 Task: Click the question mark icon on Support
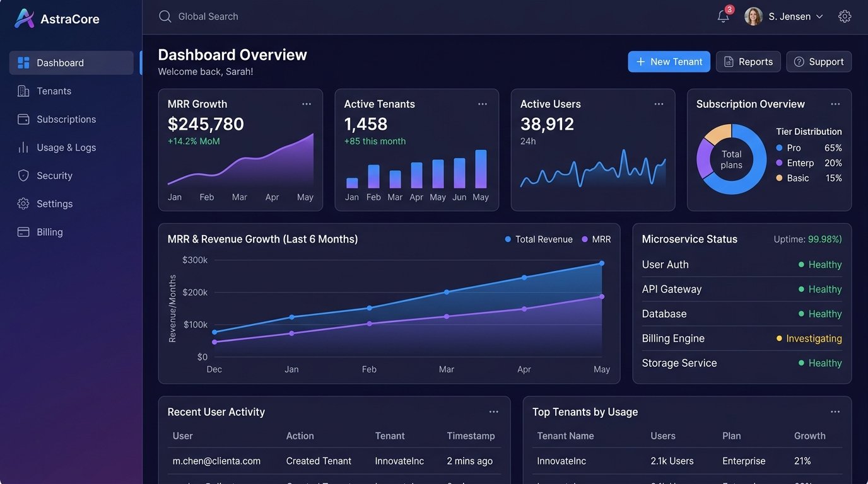point(799,62)
